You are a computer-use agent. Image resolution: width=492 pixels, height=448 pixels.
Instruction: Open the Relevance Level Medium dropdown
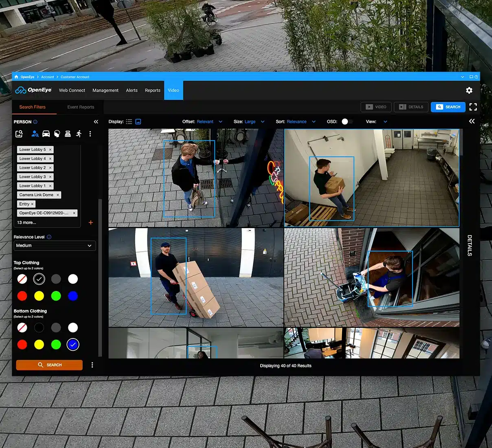(x=55, y=246)
